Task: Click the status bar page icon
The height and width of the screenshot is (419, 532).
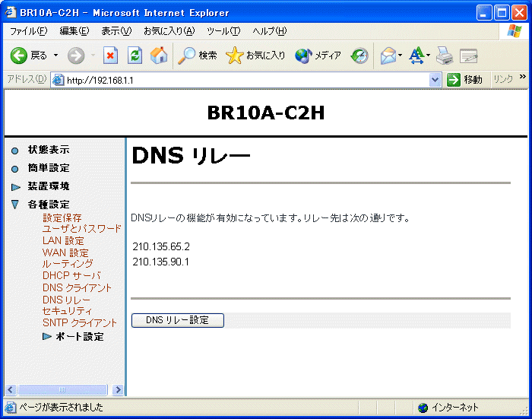Action: 11,407
